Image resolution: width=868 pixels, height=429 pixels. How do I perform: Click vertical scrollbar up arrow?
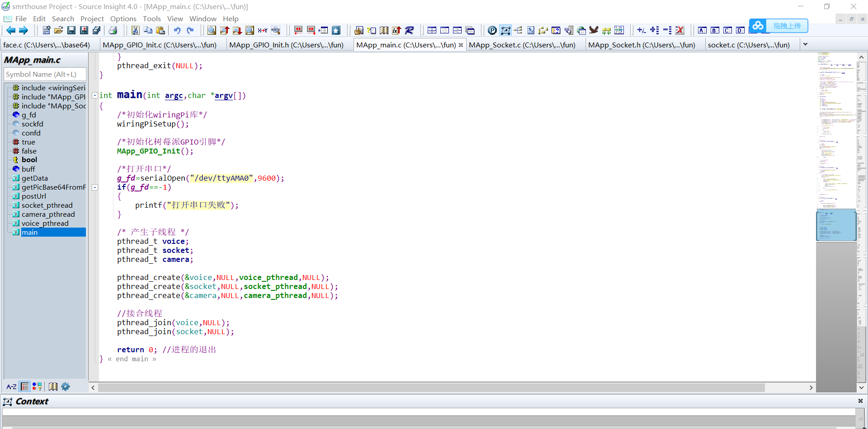tap(861, 57)
